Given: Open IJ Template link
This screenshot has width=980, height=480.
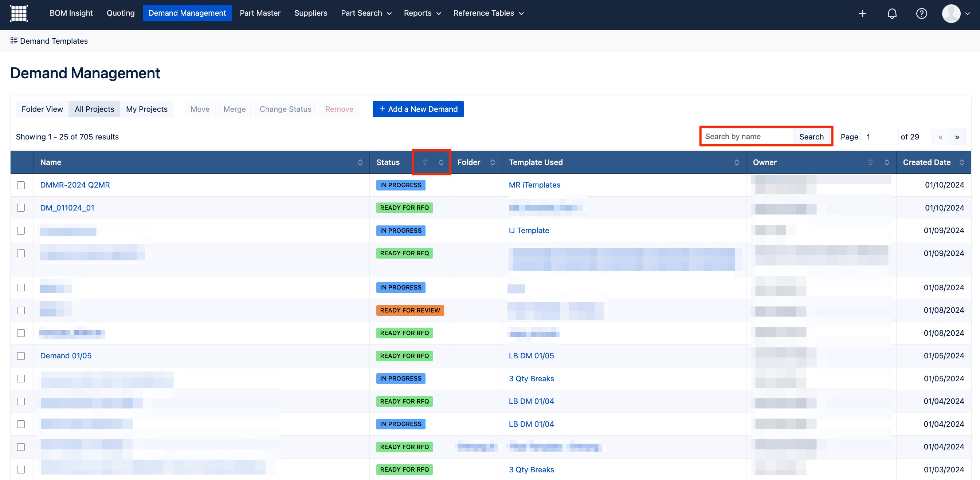Looking at the screenshot, I should pyautogui.click(x=529, y=231).
